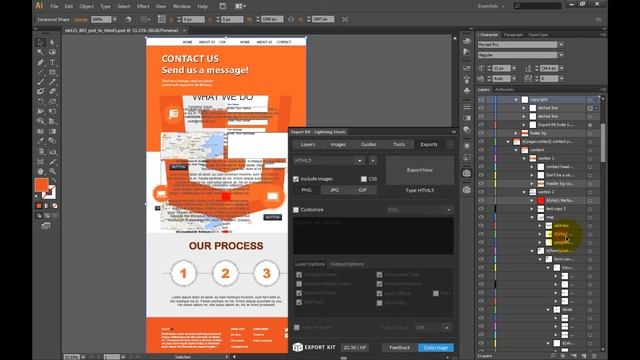Screen dimensions: 640x360
Task: Swap fill and stroke colors arrow
Action: pos(53,180)
